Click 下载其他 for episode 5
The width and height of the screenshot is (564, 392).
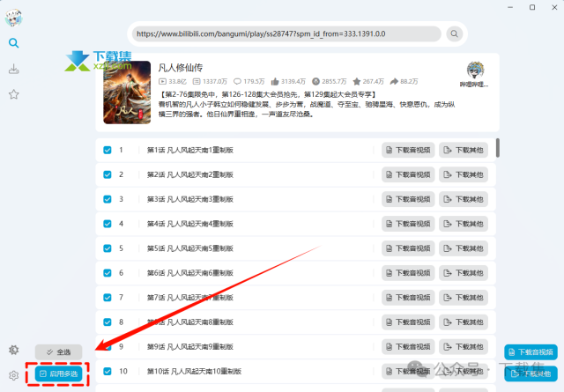(x=464, y=248)
